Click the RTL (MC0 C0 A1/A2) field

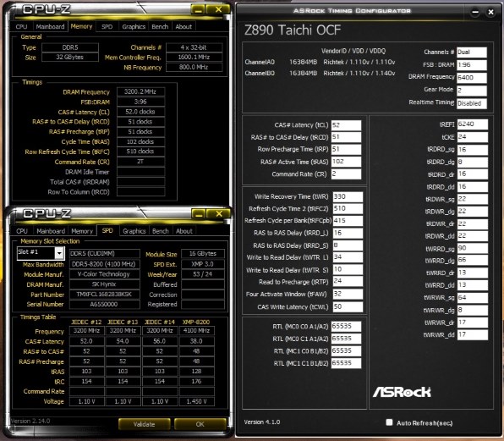click(x=346, y=326)
